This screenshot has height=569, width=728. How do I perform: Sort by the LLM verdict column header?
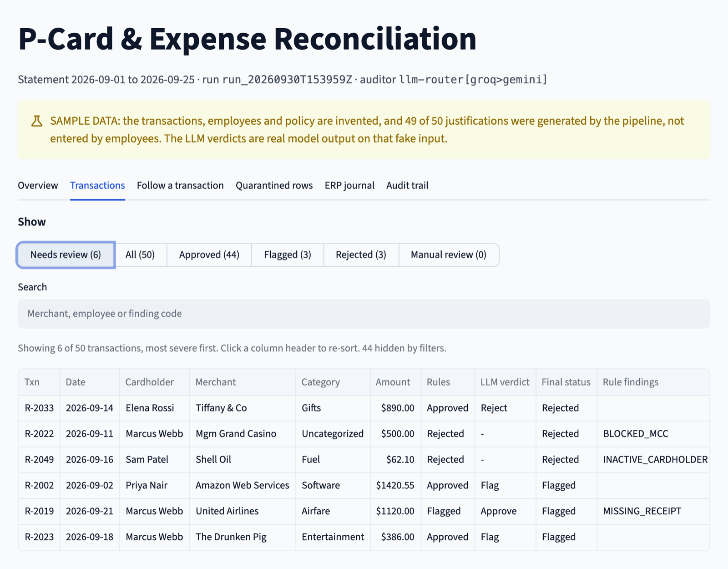pos(506,382)
